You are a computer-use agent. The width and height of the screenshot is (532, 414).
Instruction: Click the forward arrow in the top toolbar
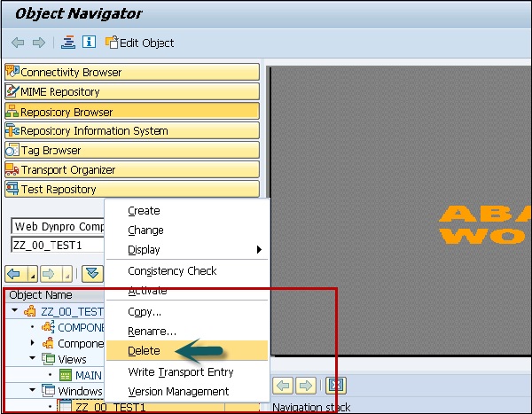coord(38,43)
